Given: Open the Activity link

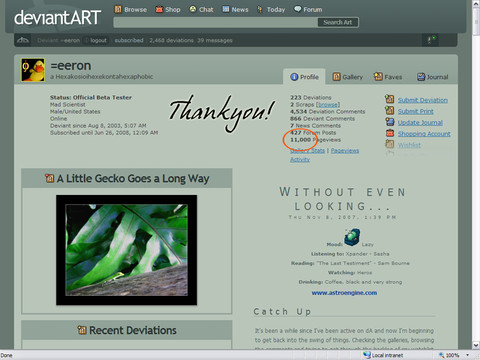Looking at the screenshot, I should pos(300,159).
